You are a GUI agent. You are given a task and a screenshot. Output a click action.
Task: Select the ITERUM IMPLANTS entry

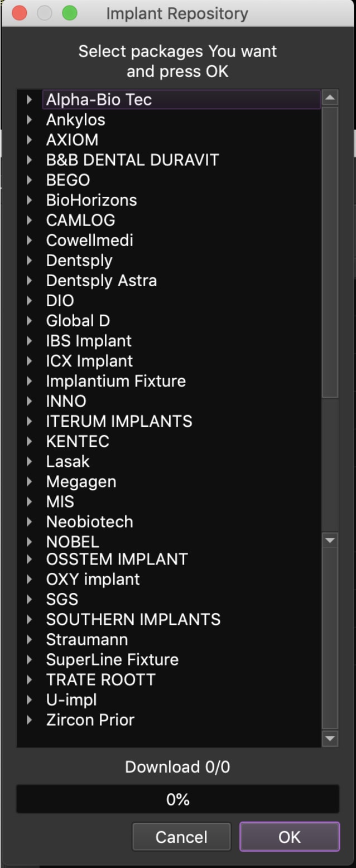pyautogui.click(x=119, y=421)
